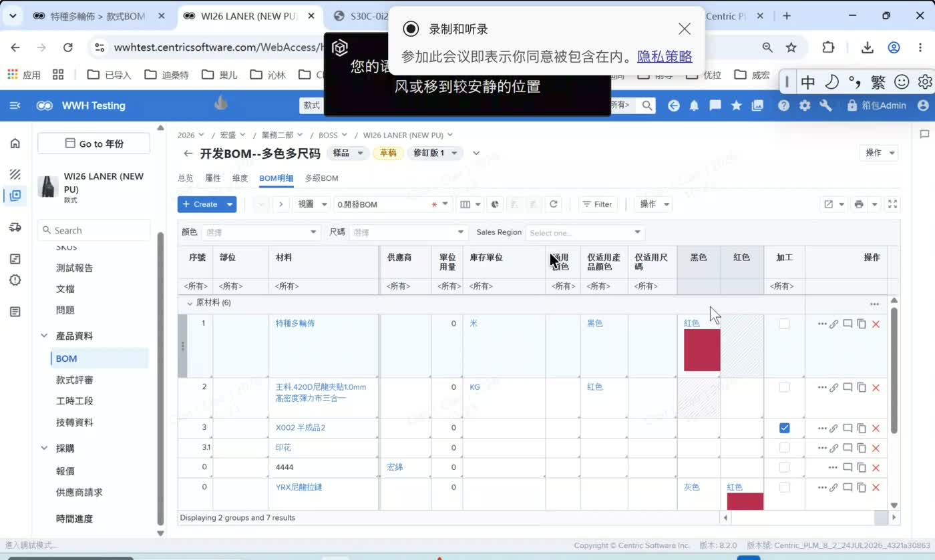Viewport: 935px width, 560px height.
Task: Check the 加工 box for the 主料 420D row
Action: (x=785, y=387)
